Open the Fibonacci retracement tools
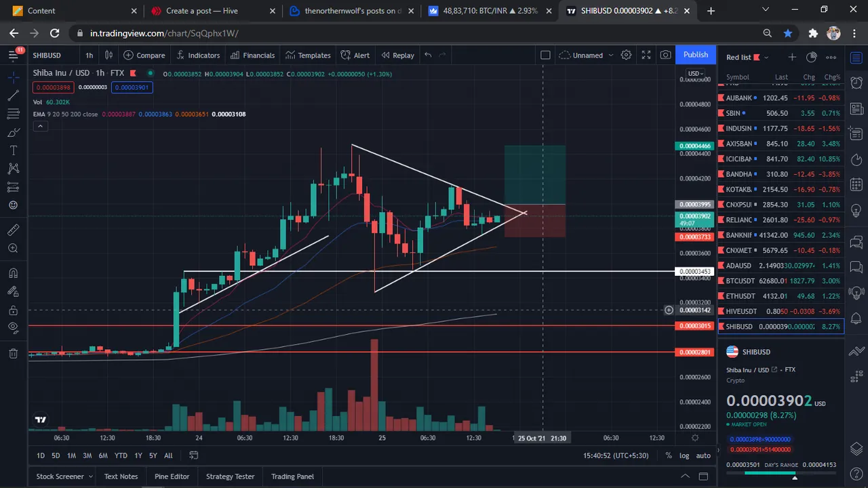868x488 pixels. [x=14, y=114]
